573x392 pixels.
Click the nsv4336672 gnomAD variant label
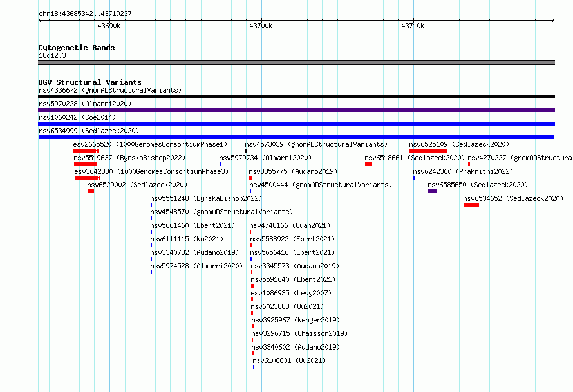point(110,90)
